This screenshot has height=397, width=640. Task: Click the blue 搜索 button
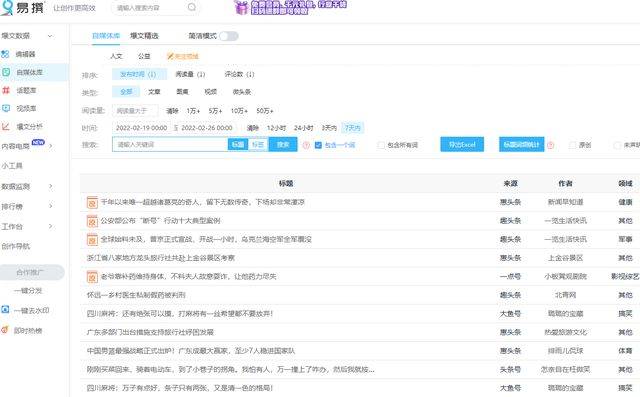(283, 144)
